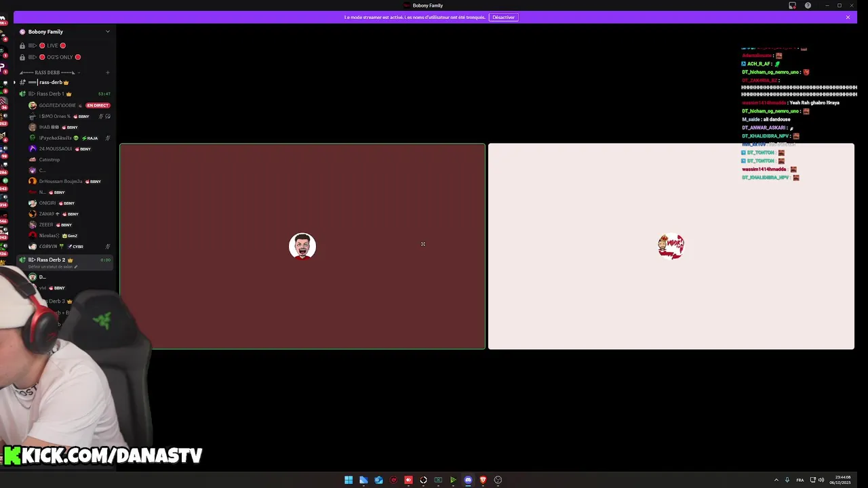This screenshot has width=868, height=488.
Task: Select user 24 MOUSSAOUI in voice list
Action: tap(69, 149)
